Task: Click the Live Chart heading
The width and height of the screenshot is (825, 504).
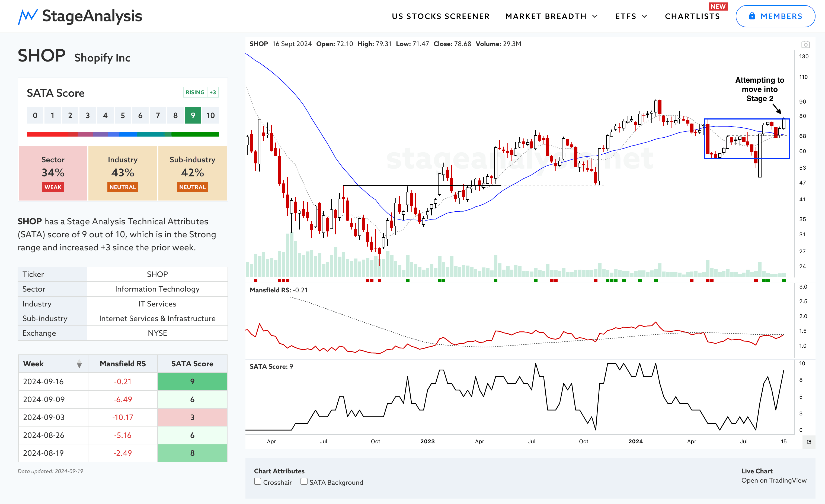Action: (757, 471)
